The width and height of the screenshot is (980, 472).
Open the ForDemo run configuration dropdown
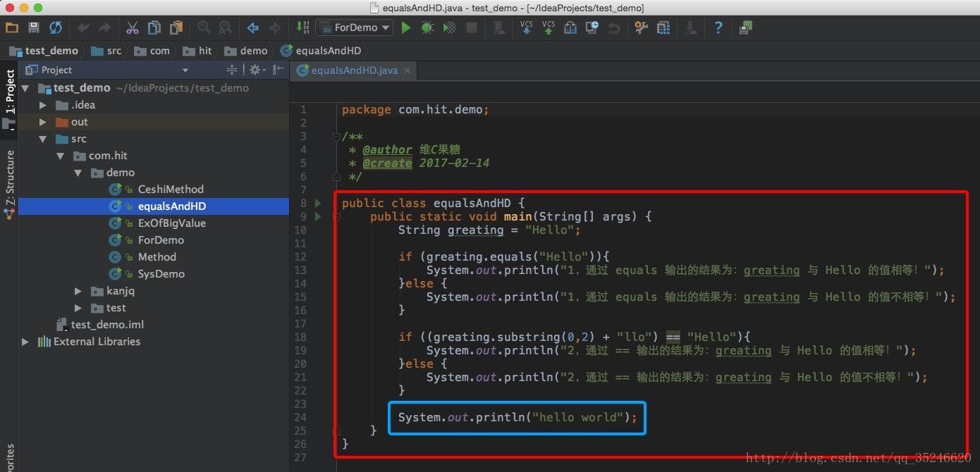click(x=385, y=27)
